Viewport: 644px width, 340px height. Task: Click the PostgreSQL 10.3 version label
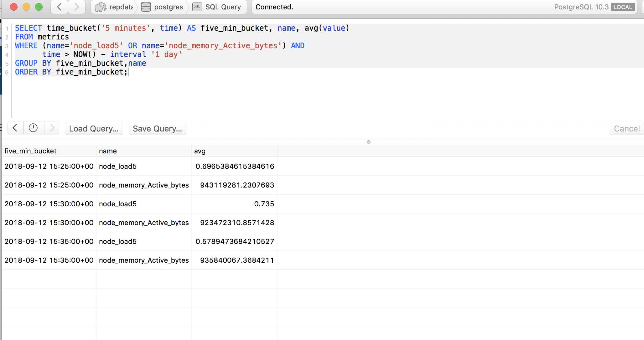point(581,7)
